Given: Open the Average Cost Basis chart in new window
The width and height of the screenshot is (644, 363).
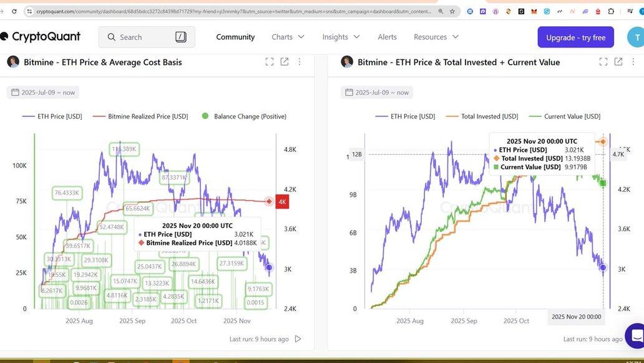Looking at the screenshot, I should [x=285, y=62].
